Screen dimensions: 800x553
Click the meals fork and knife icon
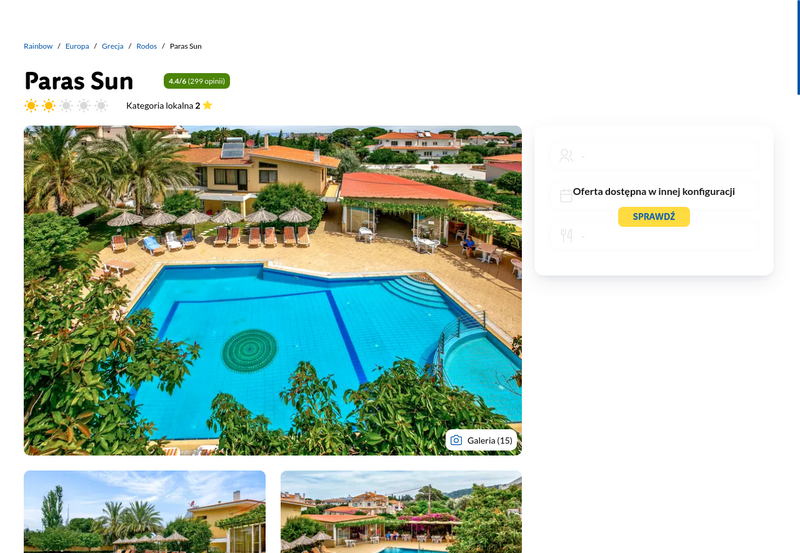pos(566,235)
